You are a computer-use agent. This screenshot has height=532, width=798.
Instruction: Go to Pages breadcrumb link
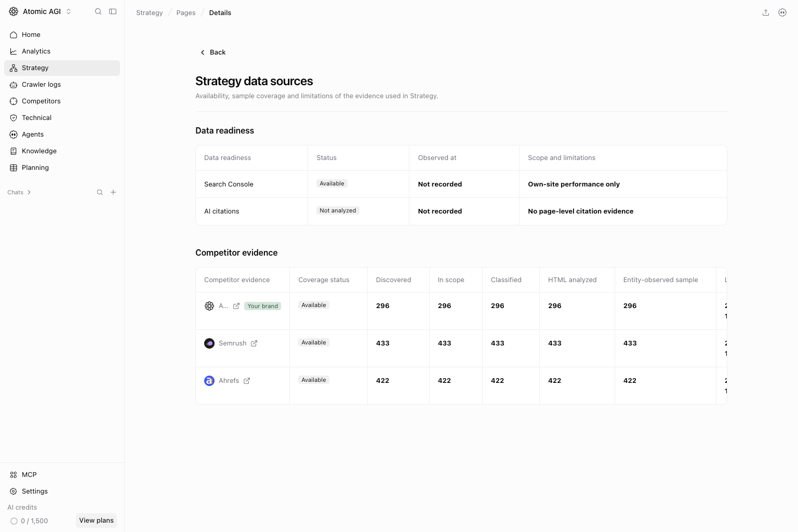[x=186, y=12]
